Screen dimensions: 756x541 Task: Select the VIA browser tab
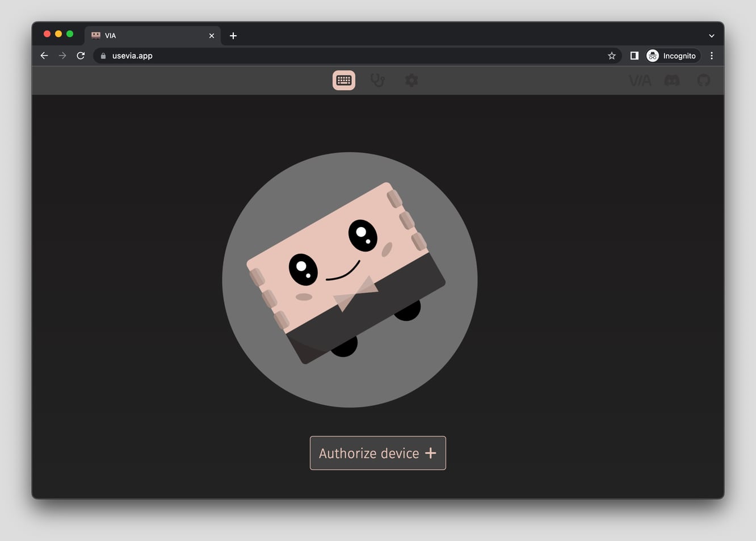[152, 36]
